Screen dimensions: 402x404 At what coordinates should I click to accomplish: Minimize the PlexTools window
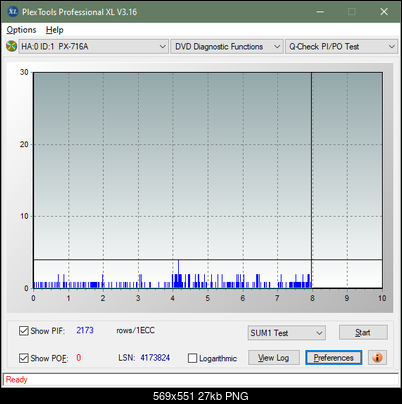click(320, 12)
